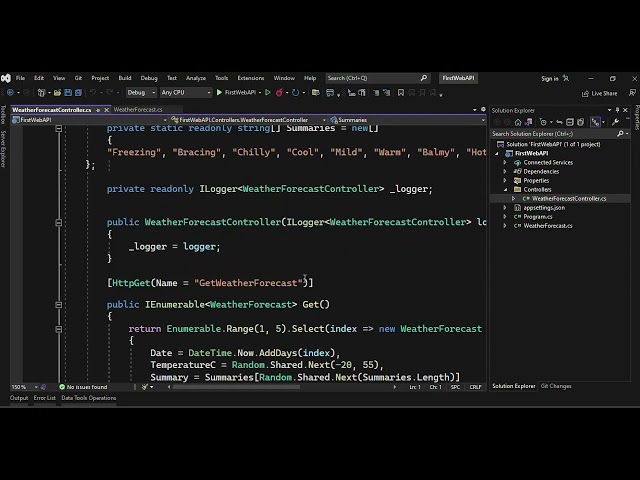640x480 pixels.
Task: Click Sign in link
Action: 550,78
